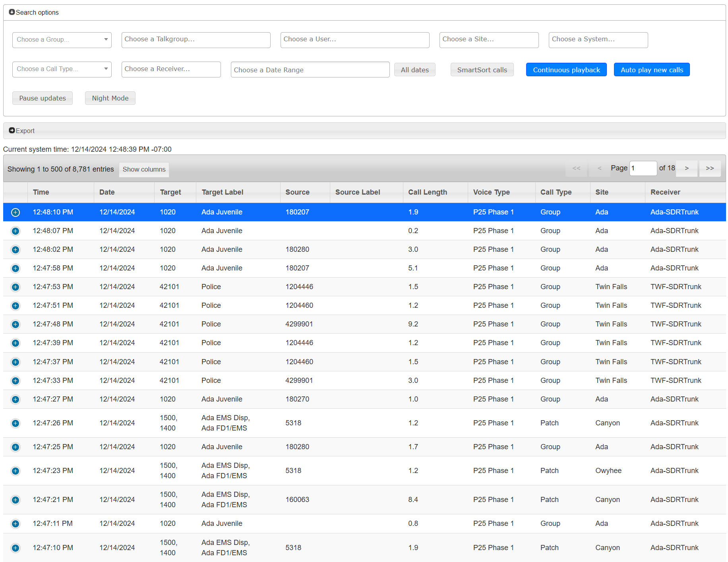Open details of the 12:47:26 PM patch call
Viewport: 728px width, 562px height.
pyautogui.click(x=15, y=423)
